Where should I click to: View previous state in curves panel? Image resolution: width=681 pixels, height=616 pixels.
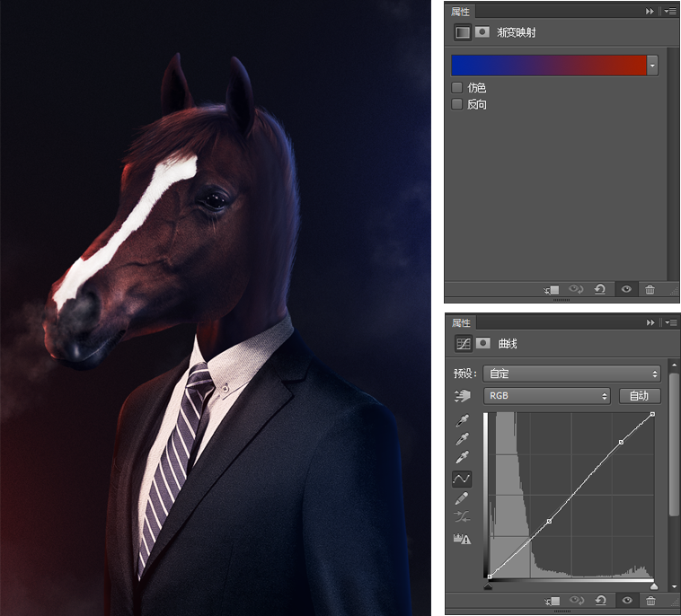pyautogui.click(x=577, y=601)
